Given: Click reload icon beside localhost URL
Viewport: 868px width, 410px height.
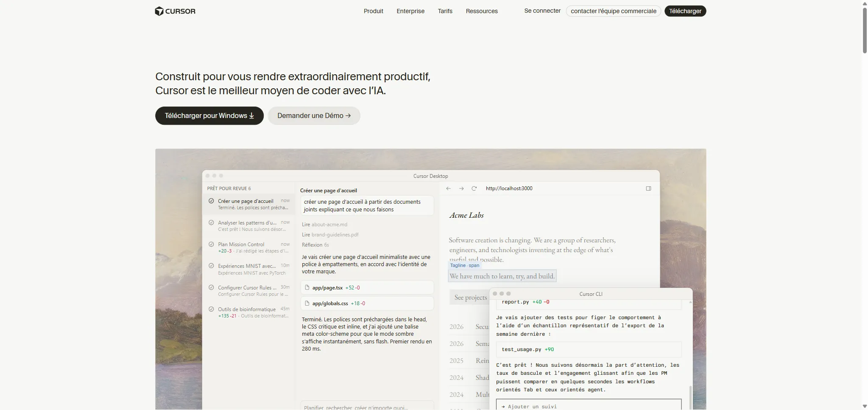Looking at the screenshot, I should pos(474,188).
